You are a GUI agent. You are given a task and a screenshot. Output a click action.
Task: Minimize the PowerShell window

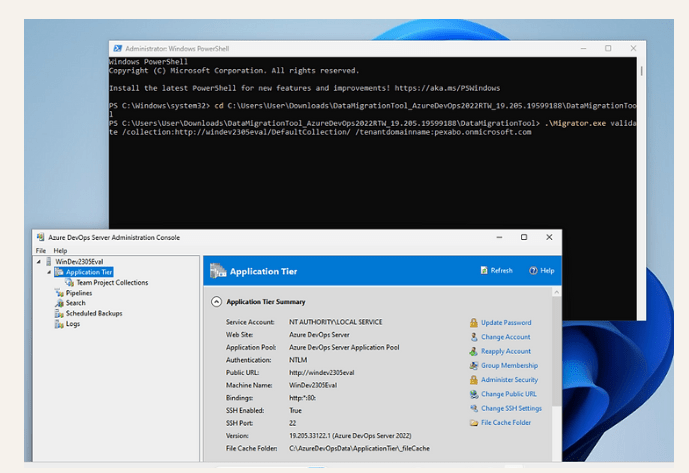584,48
